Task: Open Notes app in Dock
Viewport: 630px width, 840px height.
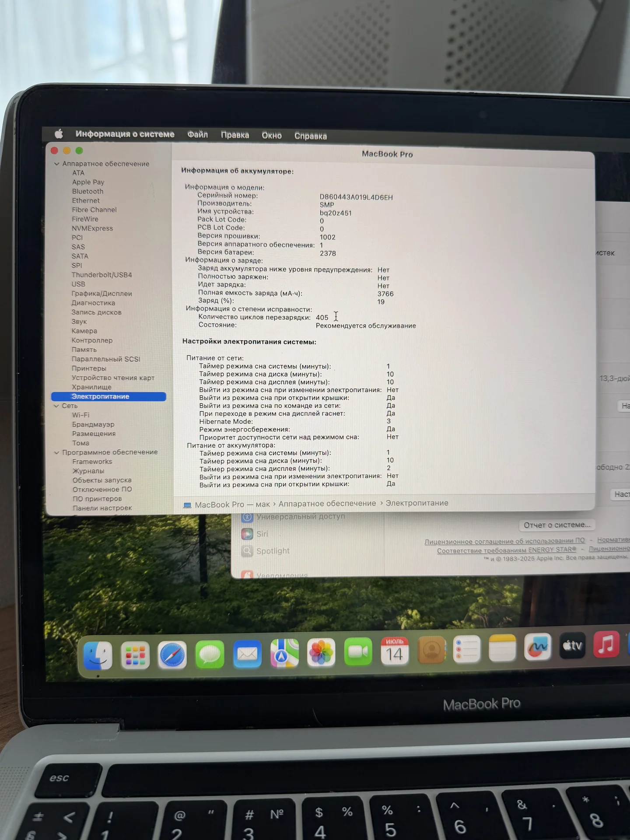Action: coord(502,647)
